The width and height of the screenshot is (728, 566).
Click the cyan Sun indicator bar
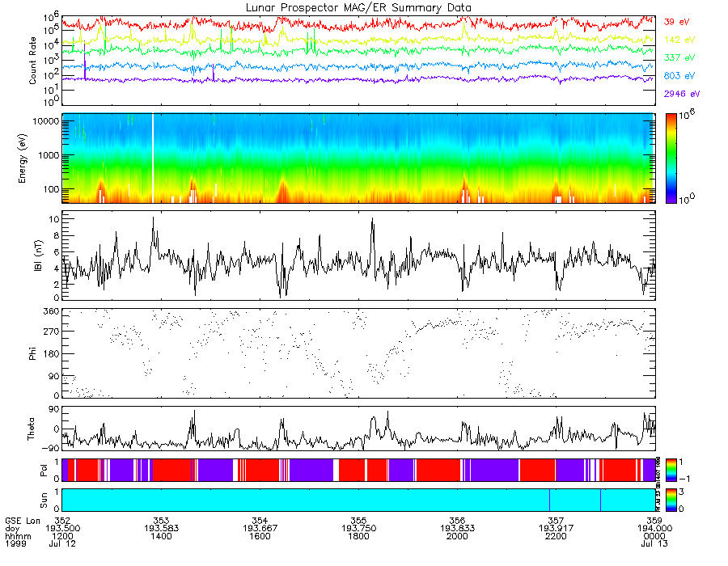(x=358, y=500)
